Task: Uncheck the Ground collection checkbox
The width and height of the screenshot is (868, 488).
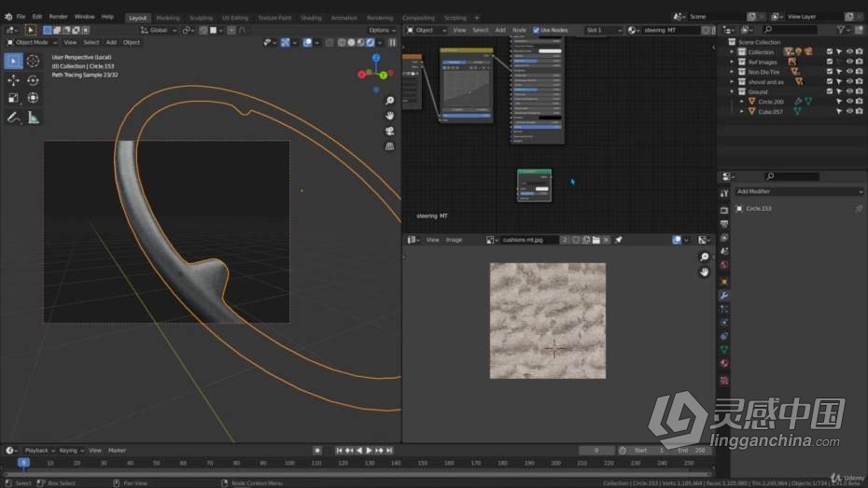Action: point(829,91)
